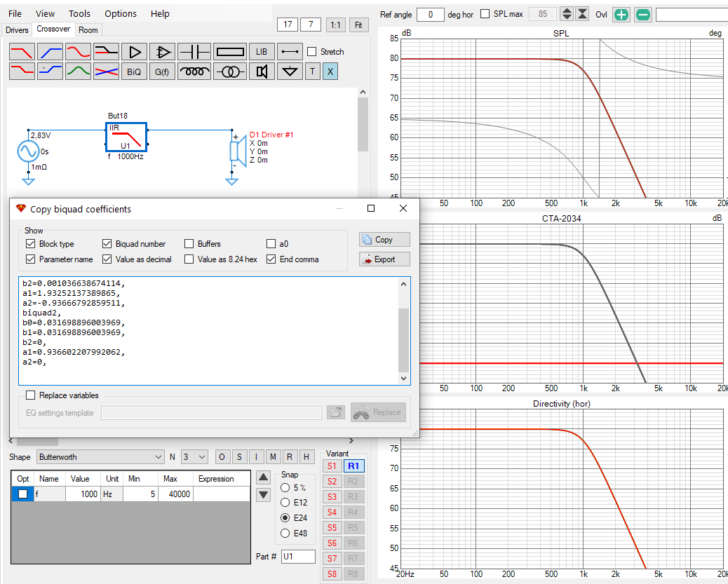This screenshot has height=584, width=728.
Task: Click the Fit zoom button
Action: pyautogui.click(x=358, y=25)
